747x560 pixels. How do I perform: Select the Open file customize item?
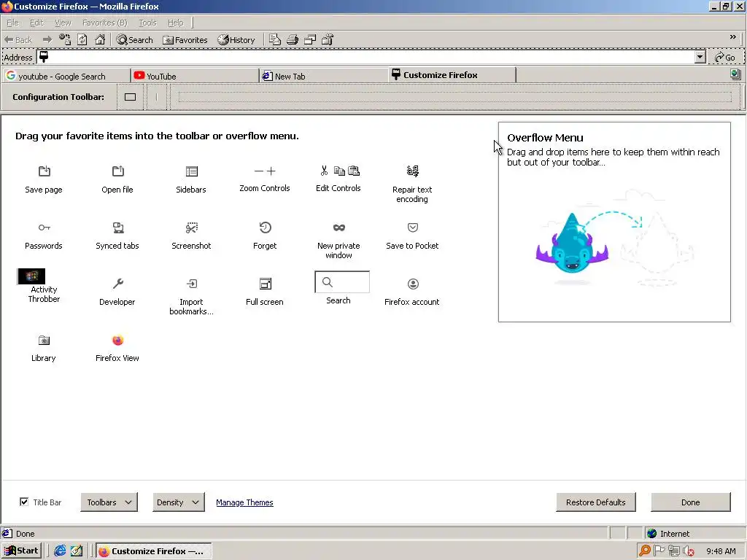pos(117,180)
